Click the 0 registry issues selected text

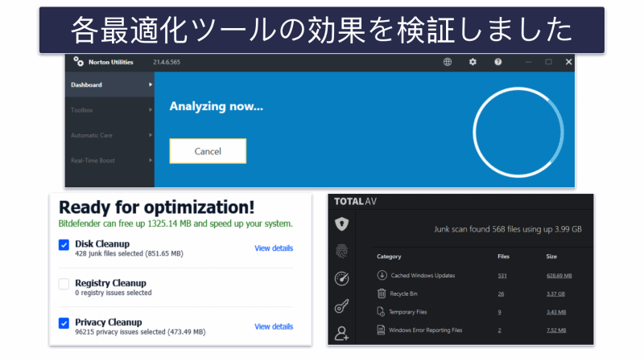point(114,293)
